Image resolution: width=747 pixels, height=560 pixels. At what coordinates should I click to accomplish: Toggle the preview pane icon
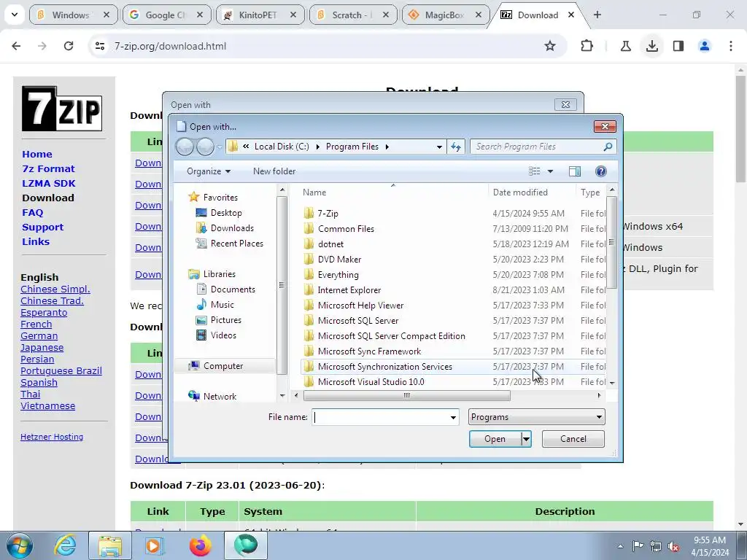[x=575, y=171]
